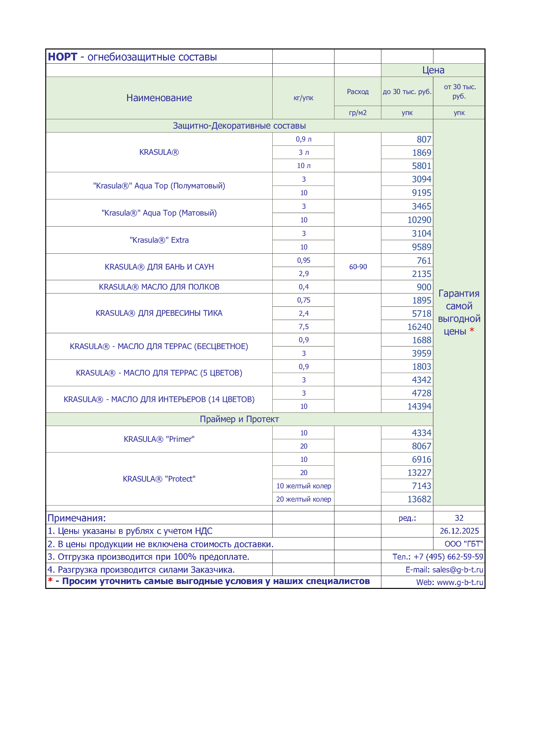Open the website www.g-b-t.ru
535x756 pixels.
pos(460,582)
